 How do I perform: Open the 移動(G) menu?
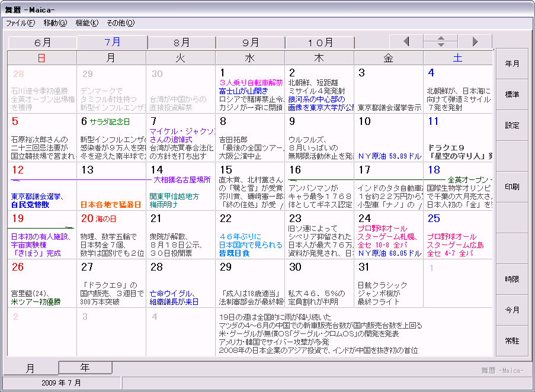tap(55, 23)
